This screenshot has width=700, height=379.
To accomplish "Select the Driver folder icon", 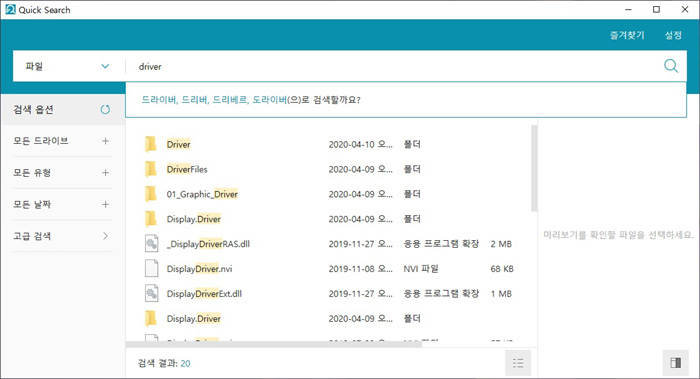I will 151,144.
